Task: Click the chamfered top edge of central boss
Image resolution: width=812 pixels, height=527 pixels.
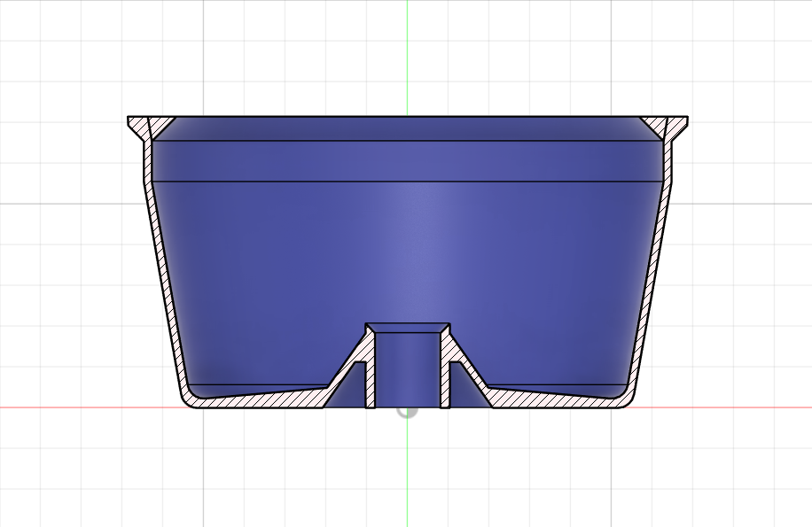Action: tap(408, 328)
